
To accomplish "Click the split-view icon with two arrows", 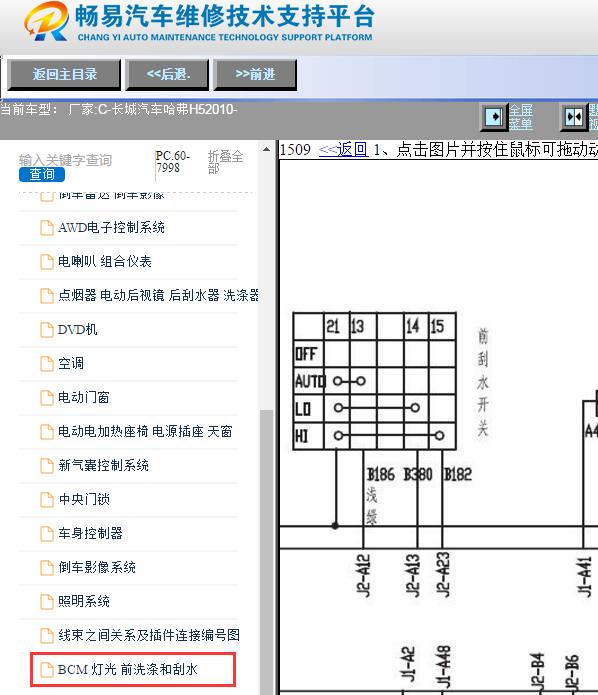I will [x=574, y=117].
